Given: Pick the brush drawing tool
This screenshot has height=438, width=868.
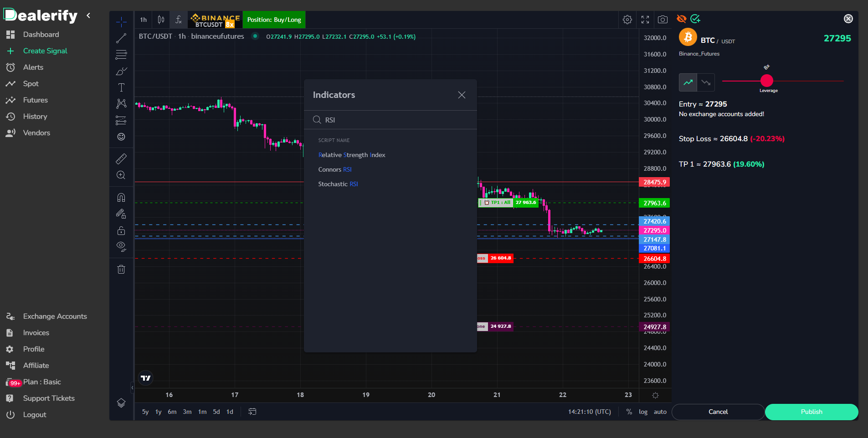Looking at the screenshot, I should pyautogui.click(x=121, y=71).
